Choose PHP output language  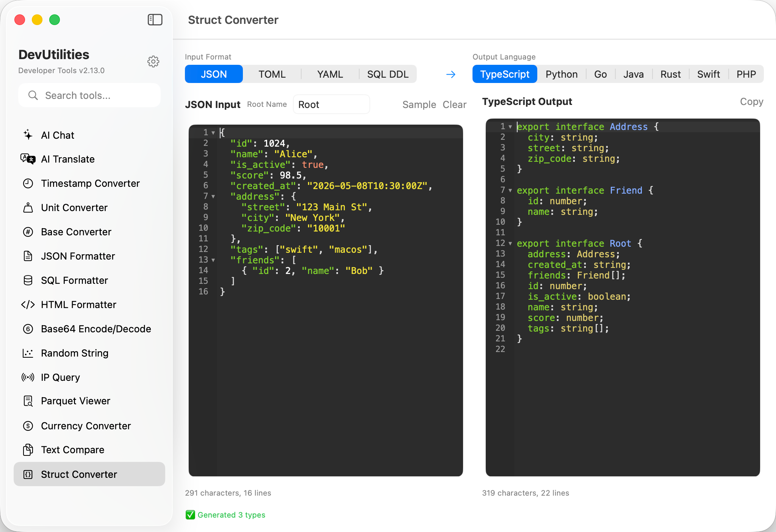click(746, 74)
